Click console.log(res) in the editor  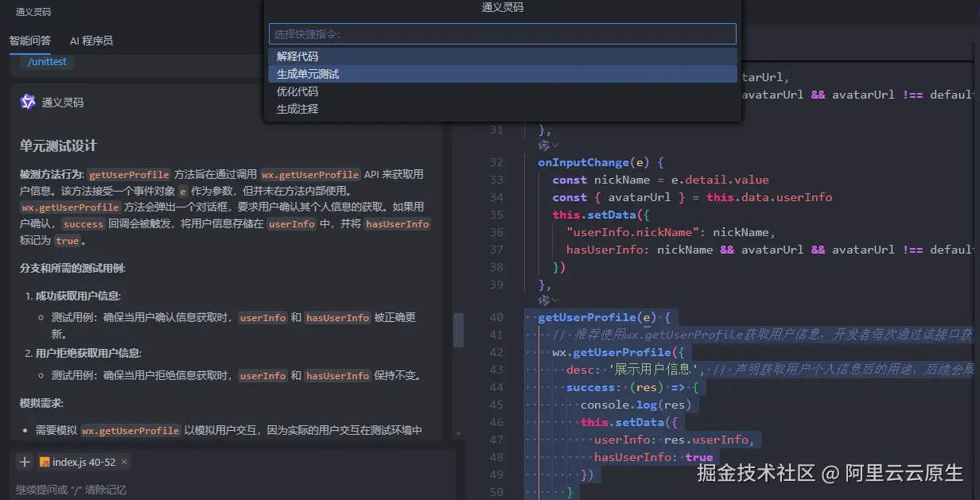(636, 405)
